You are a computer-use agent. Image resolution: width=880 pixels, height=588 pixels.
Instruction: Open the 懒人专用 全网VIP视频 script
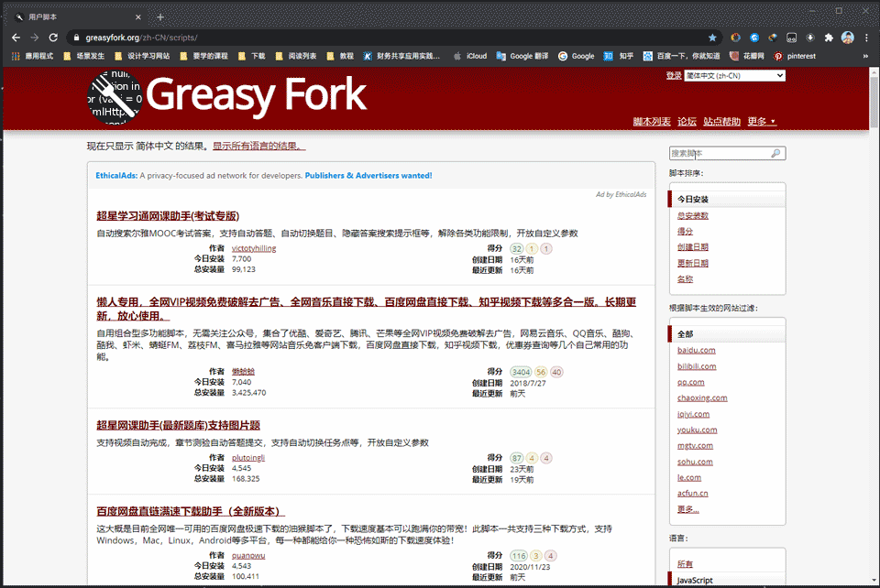[x=366, y=309]
